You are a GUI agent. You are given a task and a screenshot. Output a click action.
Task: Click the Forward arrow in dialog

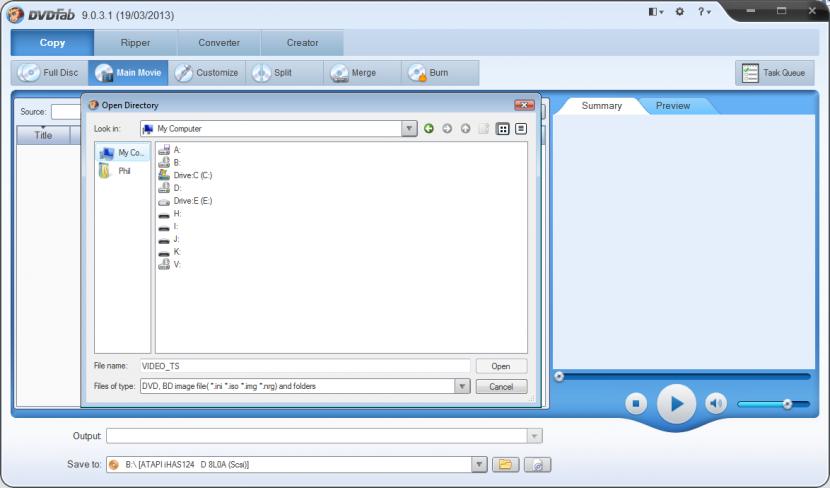[447, 129]
